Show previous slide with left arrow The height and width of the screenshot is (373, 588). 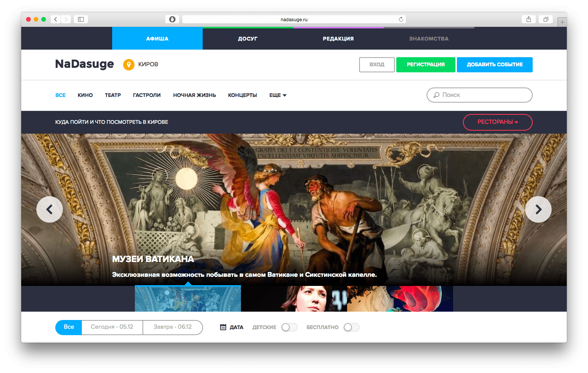[x=50, y=209]
